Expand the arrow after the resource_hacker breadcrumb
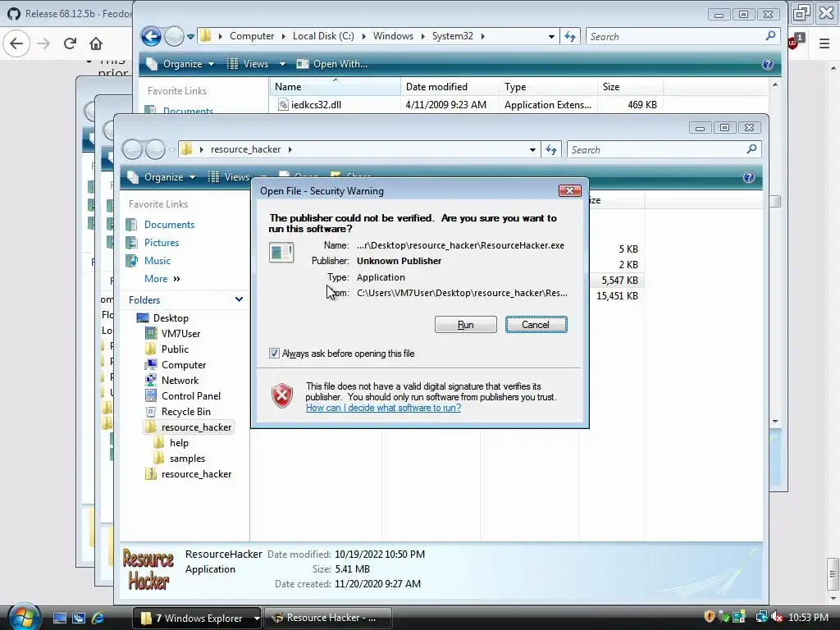The width and height of the screenshot is (840, 630). (x=290, y=149)
